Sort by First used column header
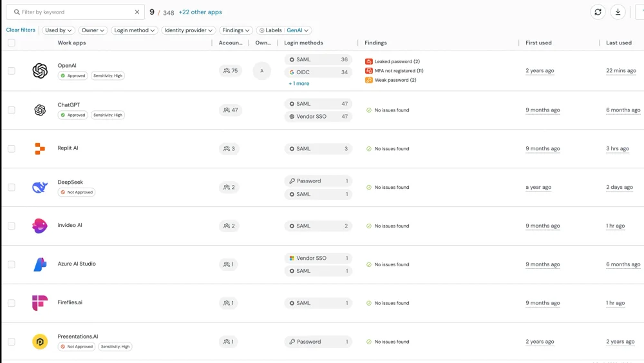 [x=538, y=43]
